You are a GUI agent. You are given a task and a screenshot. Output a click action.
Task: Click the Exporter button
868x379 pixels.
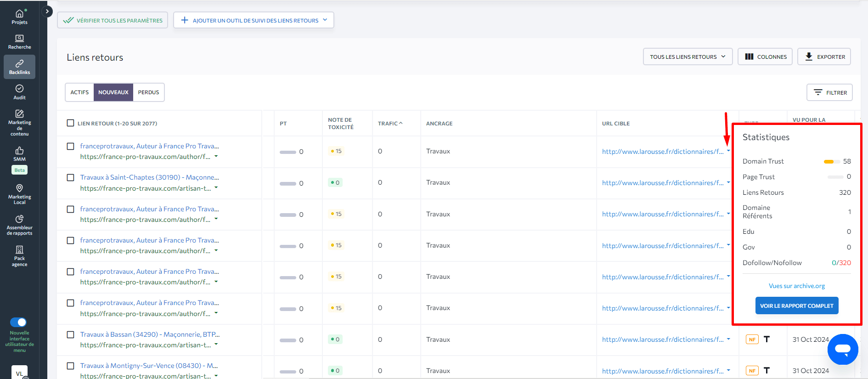point(824,57)
